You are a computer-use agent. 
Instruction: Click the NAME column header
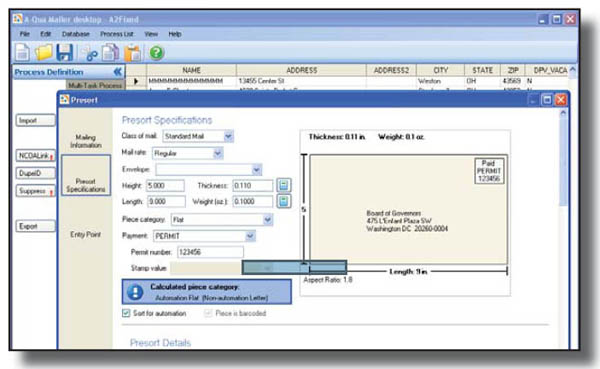click(191, 70)
